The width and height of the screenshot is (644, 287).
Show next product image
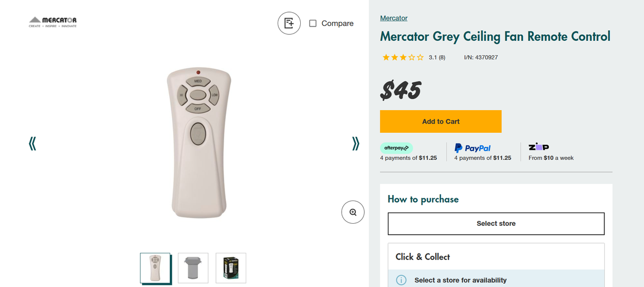click(355, 144)
